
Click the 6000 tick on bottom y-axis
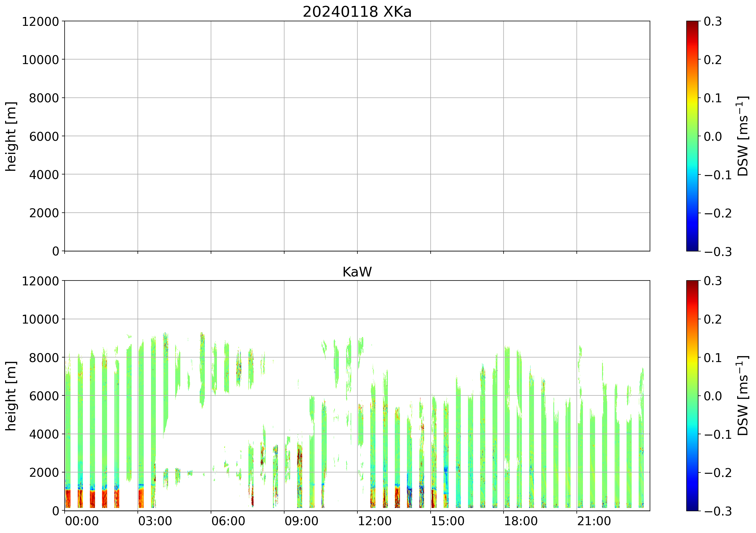(44, 396)
